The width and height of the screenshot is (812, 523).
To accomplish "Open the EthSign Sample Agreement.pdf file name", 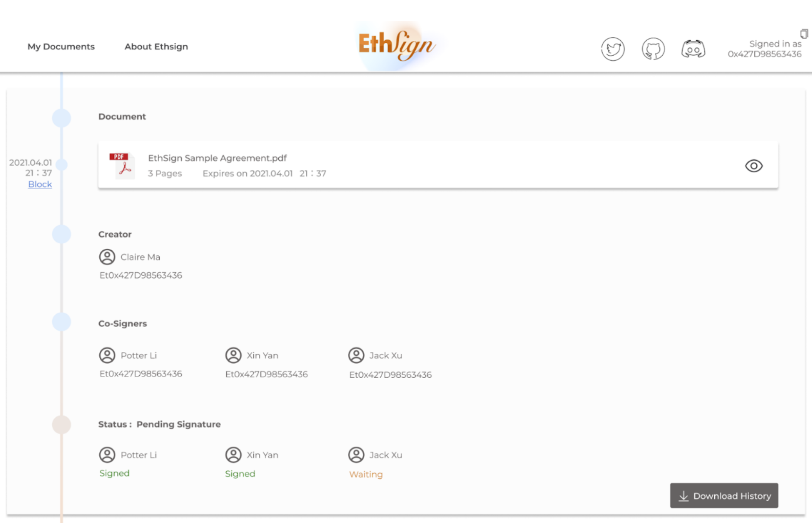I will [x=217, y=158].
